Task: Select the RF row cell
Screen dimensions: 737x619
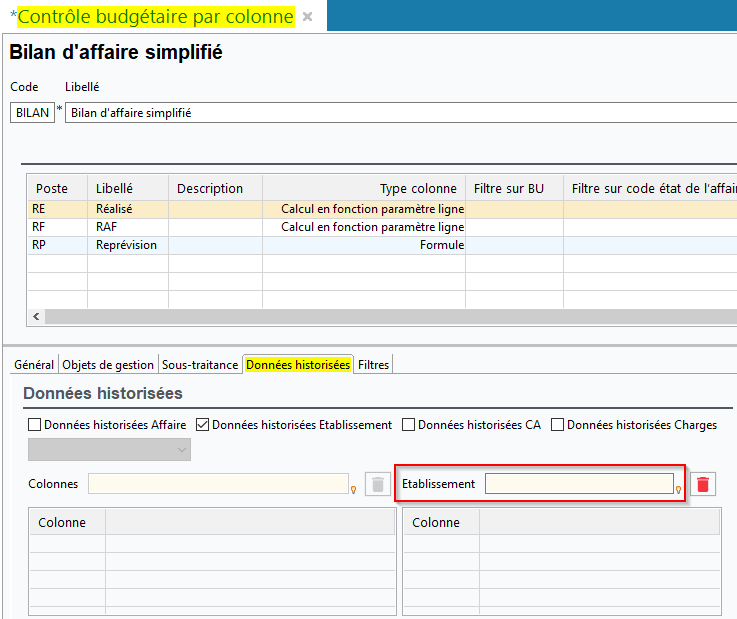Action: pos(58,227)
